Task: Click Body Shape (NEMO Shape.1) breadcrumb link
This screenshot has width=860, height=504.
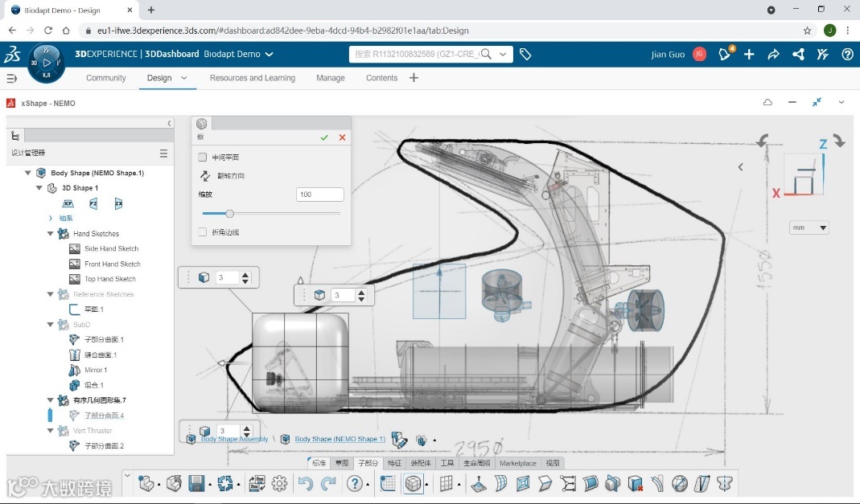Action: tap(340, 439)
